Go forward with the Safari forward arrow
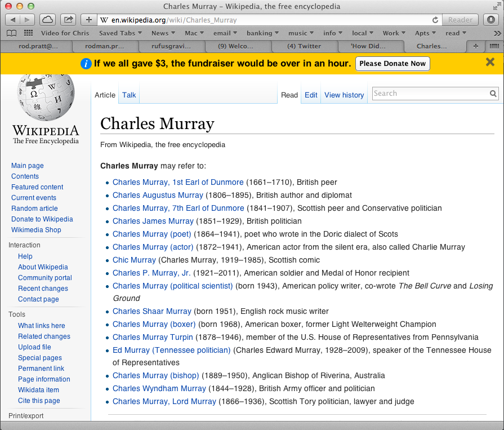 pos(28,20)
